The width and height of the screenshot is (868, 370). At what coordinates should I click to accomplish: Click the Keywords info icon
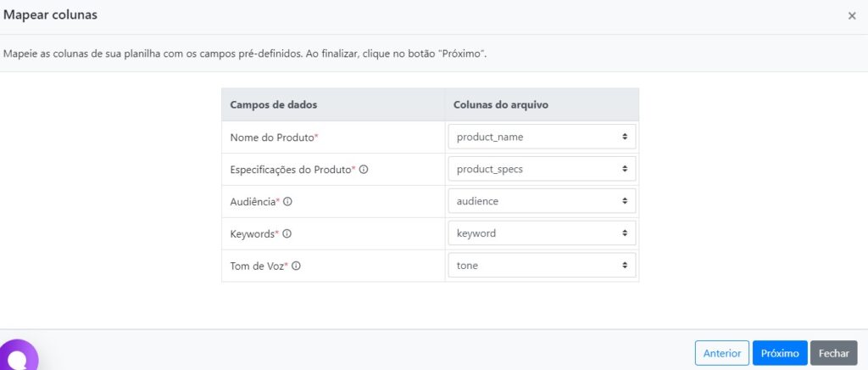(x=287, y=233)
